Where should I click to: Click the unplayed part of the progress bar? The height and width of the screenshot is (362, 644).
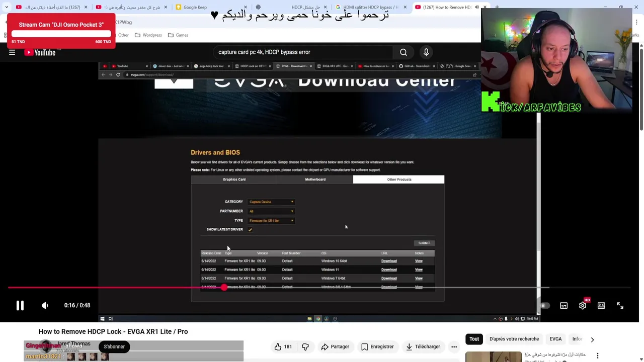click(x=428, y=288)
